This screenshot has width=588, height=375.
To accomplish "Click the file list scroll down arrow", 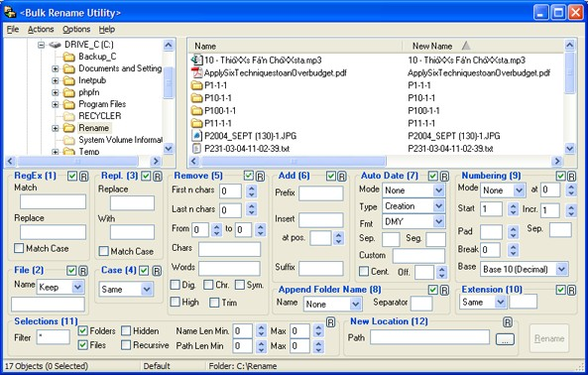I will click(569, 149).
